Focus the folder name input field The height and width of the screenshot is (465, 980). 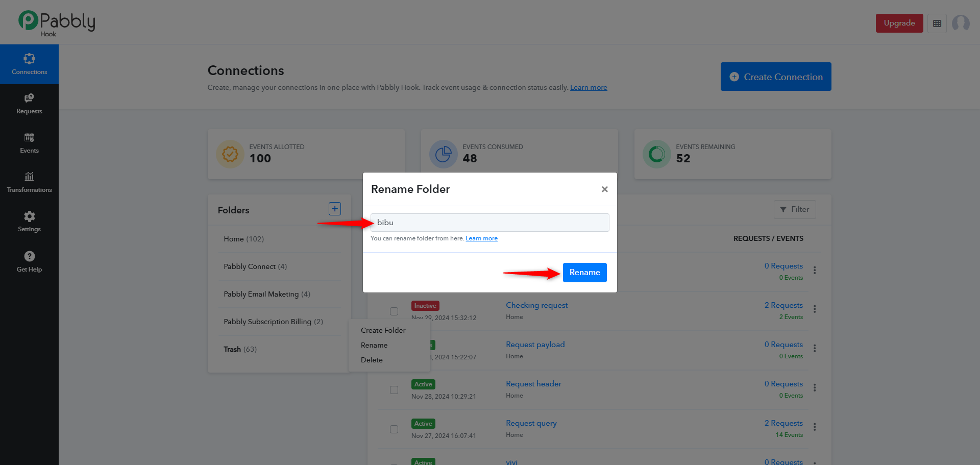[x=490, y=223]
